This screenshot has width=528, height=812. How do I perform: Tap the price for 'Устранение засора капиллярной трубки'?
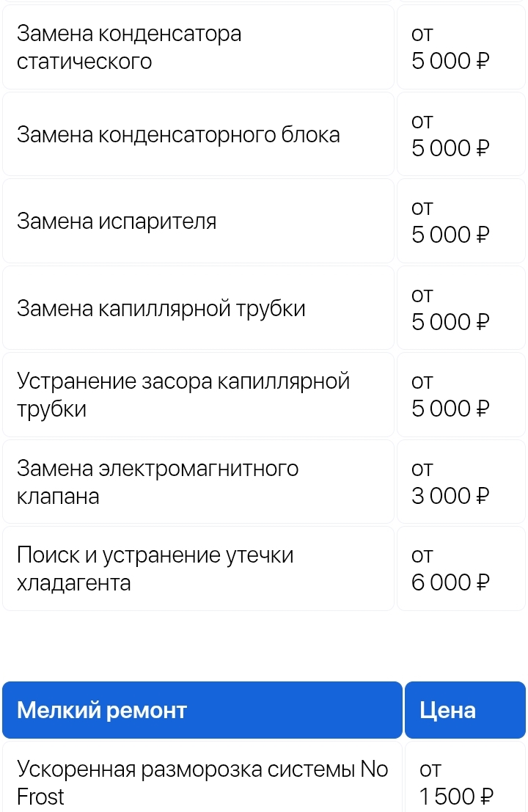coord(461,395)
